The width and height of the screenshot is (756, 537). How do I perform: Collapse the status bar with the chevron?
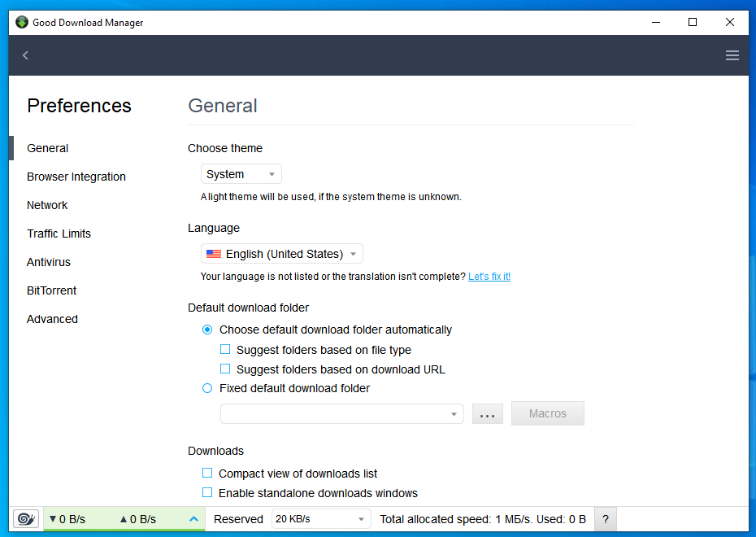click(x=193, y=518)
